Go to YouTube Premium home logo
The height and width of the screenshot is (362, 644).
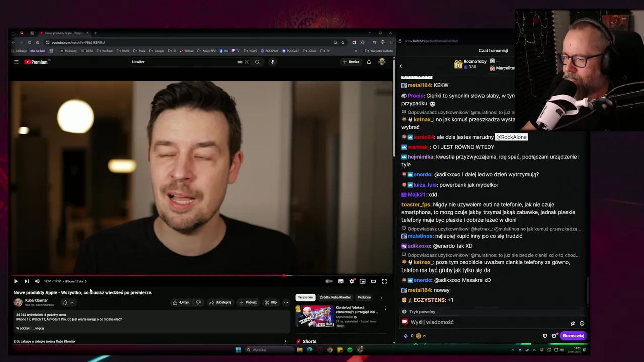click(36, 62)
